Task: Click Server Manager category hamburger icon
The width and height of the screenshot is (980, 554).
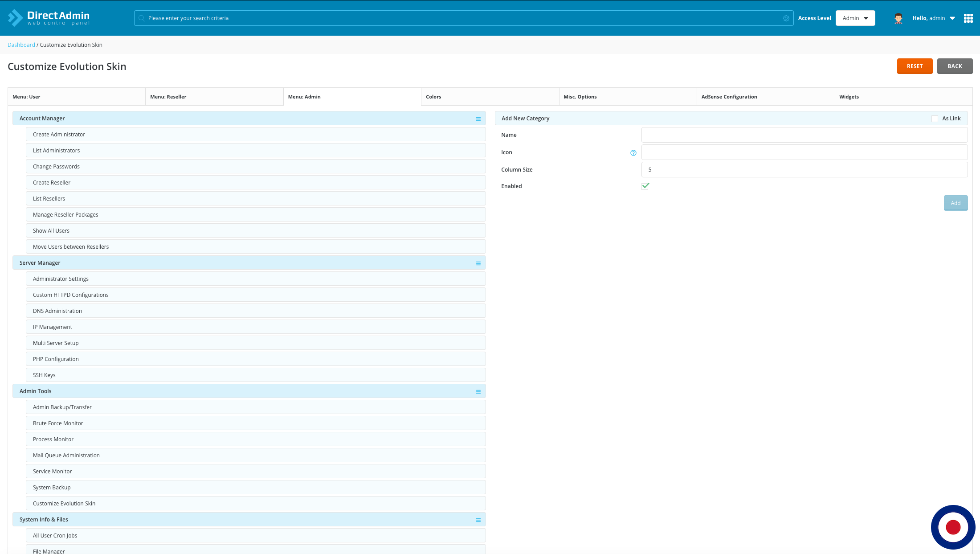Action: coord(478,263)
